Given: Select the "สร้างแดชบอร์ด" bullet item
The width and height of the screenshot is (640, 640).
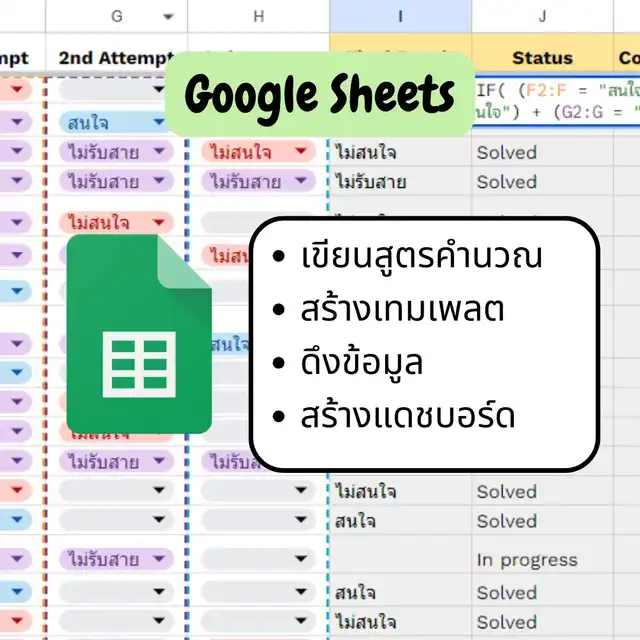Looking at the screenshot, I should pos(408,416).
